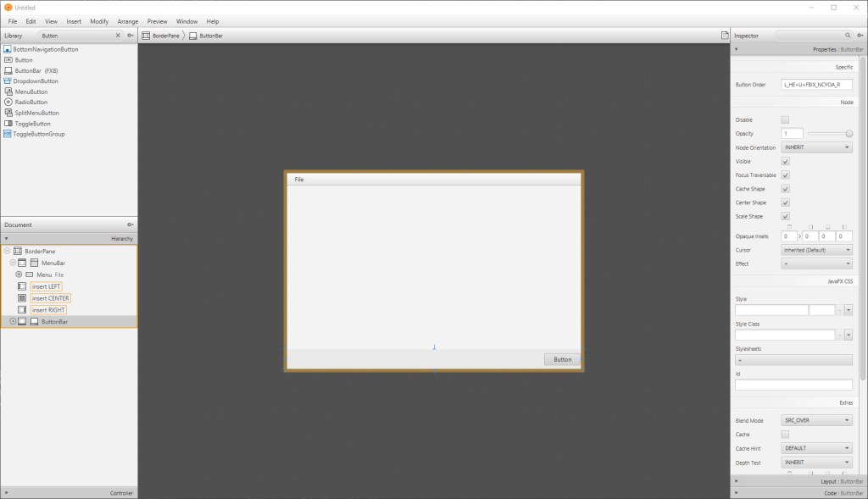Enable the Disable checkbox
This screenshot has width=868, height=499.
pos(785,119)
